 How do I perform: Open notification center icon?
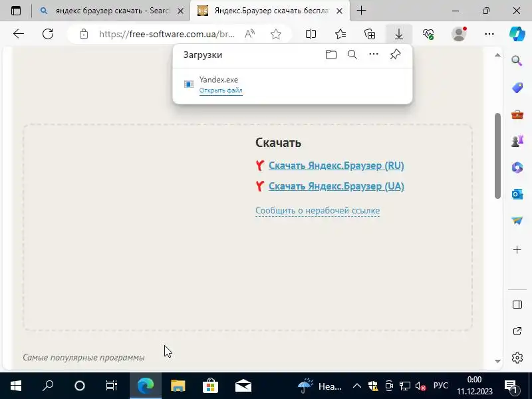coord(511,386)
